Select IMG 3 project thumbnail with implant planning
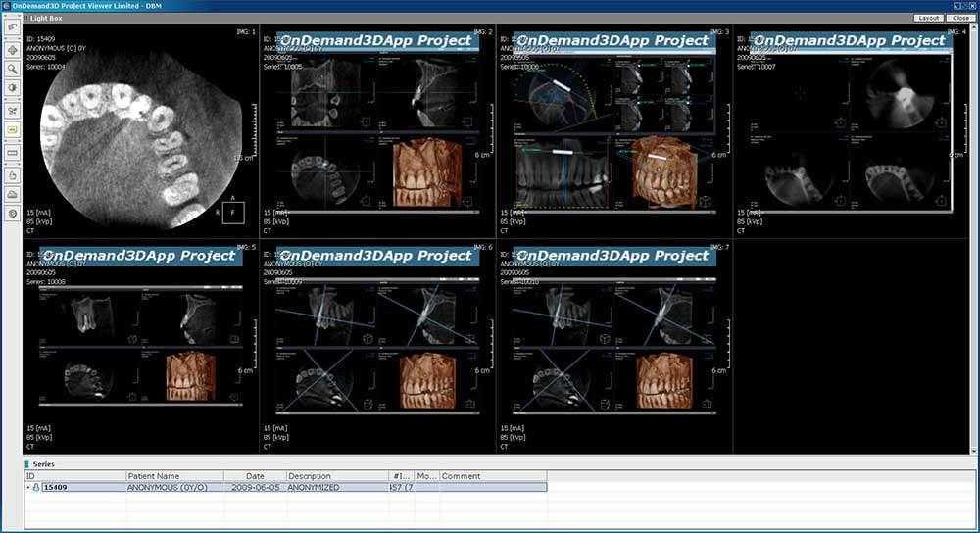This screenshot has height=533, width=980. (x=615, y=131)
